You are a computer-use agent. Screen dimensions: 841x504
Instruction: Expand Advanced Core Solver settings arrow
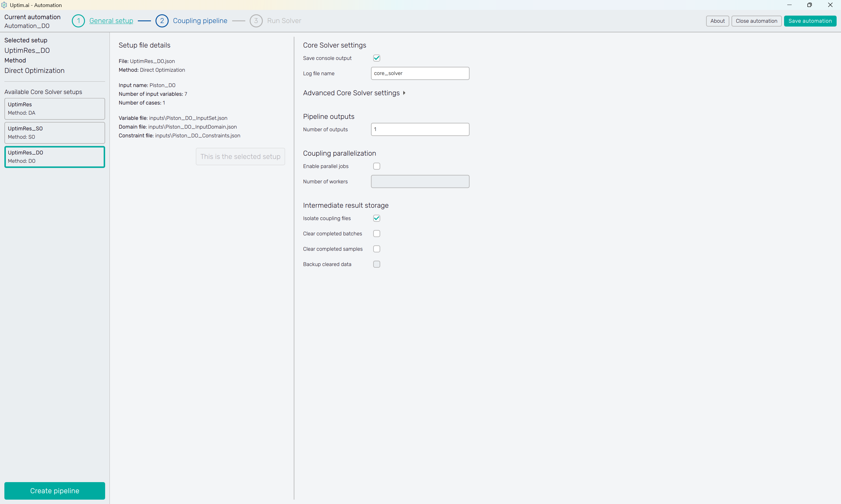click(404, 93)
